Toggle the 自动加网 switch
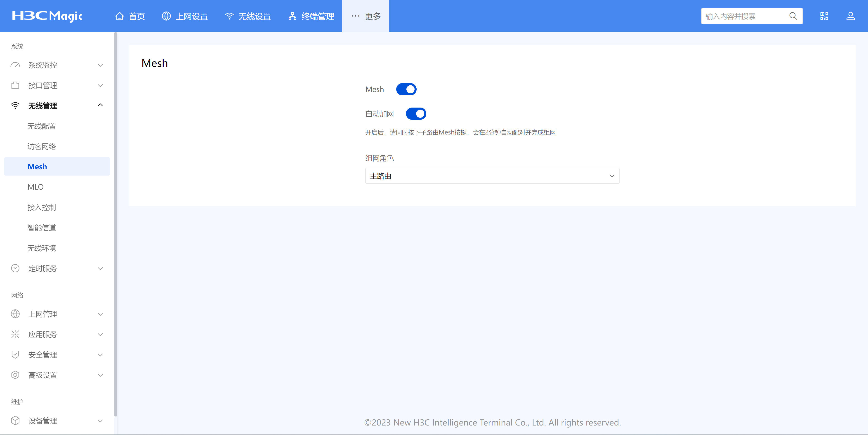 pyautogui.click(x=416, y=114)
